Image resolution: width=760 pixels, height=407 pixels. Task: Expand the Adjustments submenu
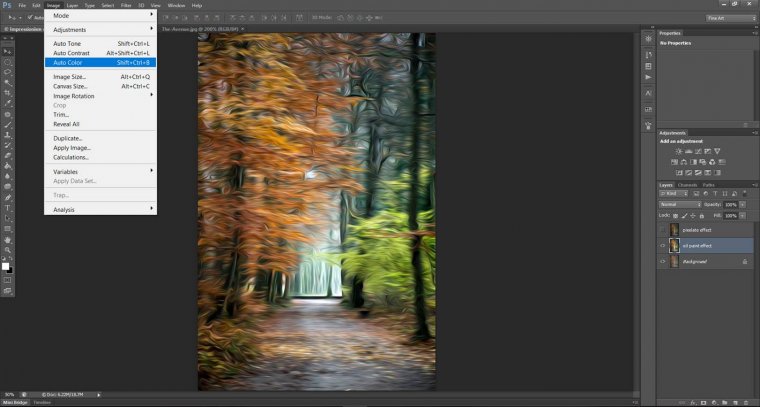coord(100,30)
